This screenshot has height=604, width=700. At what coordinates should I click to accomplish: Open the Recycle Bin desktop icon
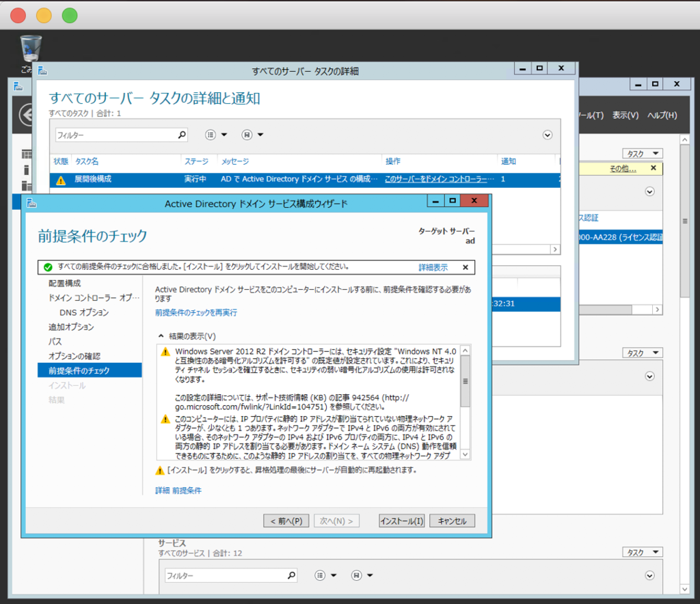(31, 49)
